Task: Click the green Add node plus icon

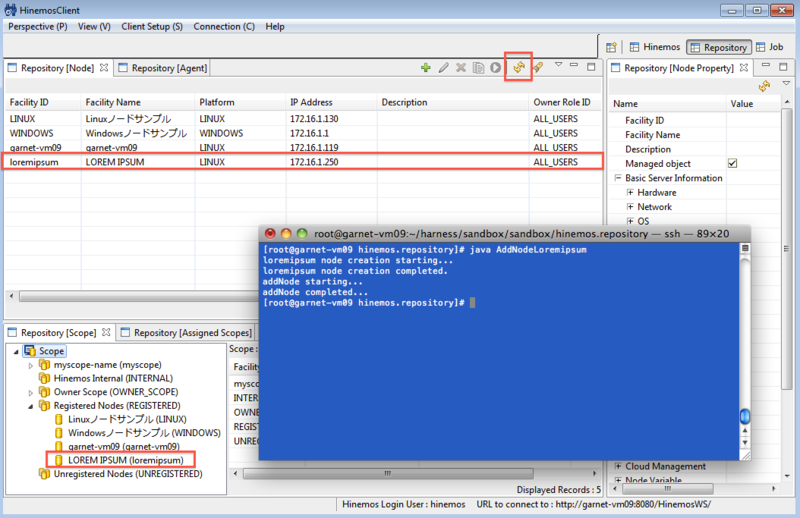Action: [x=426, y=67]
